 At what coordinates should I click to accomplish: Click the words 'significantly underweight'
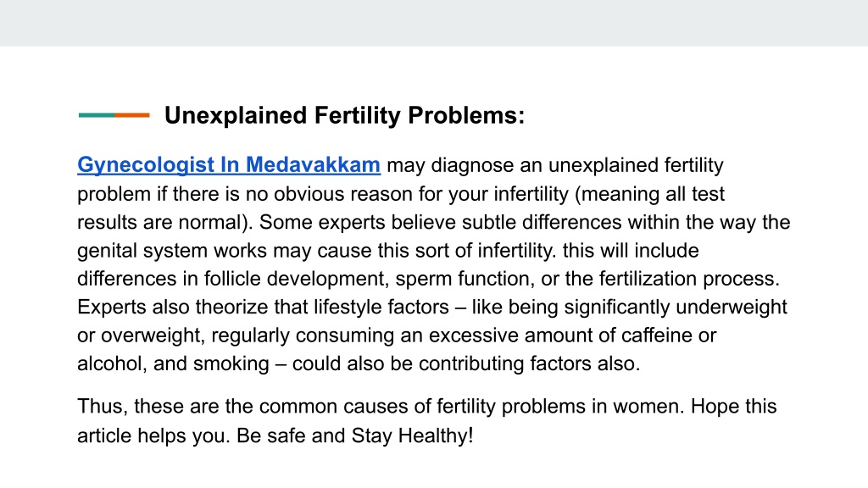(676, 307)
